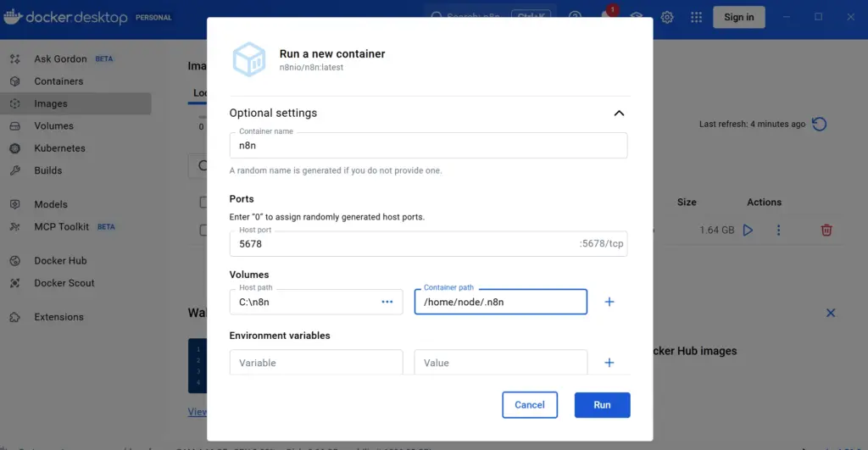The height and width of the screenshot is (450, 868).
Task: Click the Volumes disk icon
Action: pyautogui.click(x=15, y=125)
